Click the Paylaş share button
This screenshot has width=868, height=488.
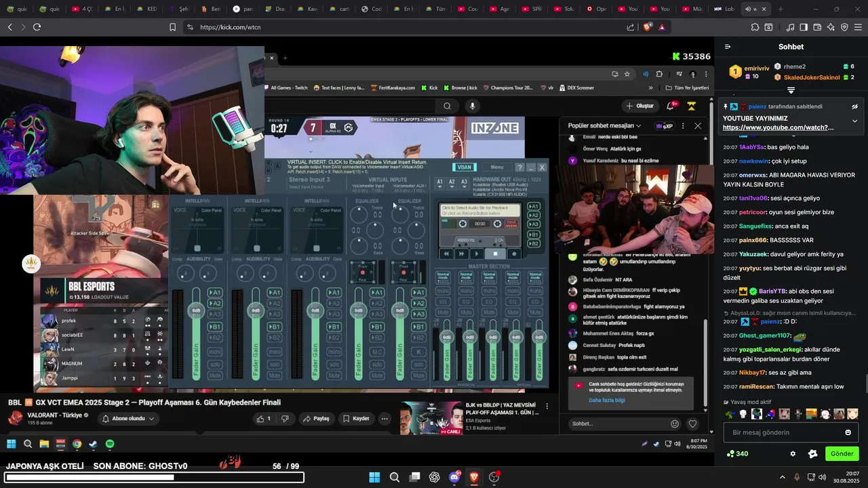tap(315, 419)
